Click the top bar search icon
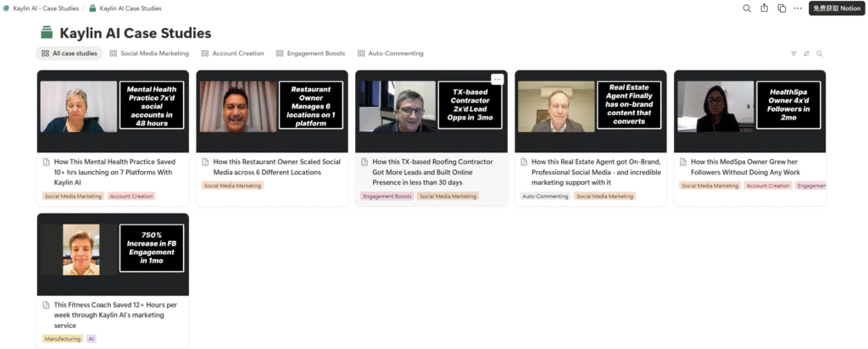This screenshot has width=868, height=349. pyautogui.click(x=747, y=8)
